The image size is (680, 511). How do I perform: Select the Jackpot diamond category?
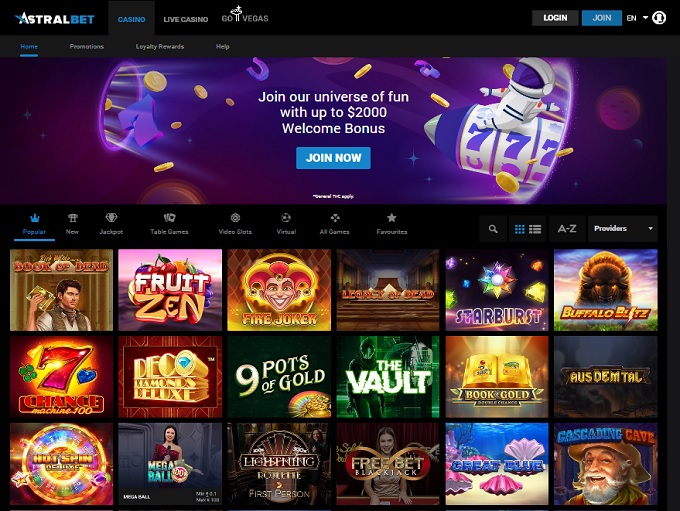(x=111, y=224)
